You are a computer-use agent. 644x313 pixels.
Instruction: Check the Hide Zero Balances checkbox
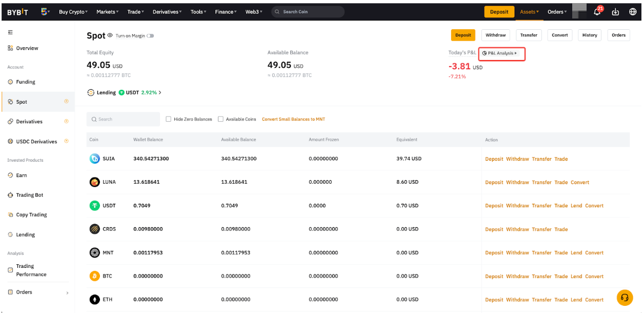click(x=169, y=119)
